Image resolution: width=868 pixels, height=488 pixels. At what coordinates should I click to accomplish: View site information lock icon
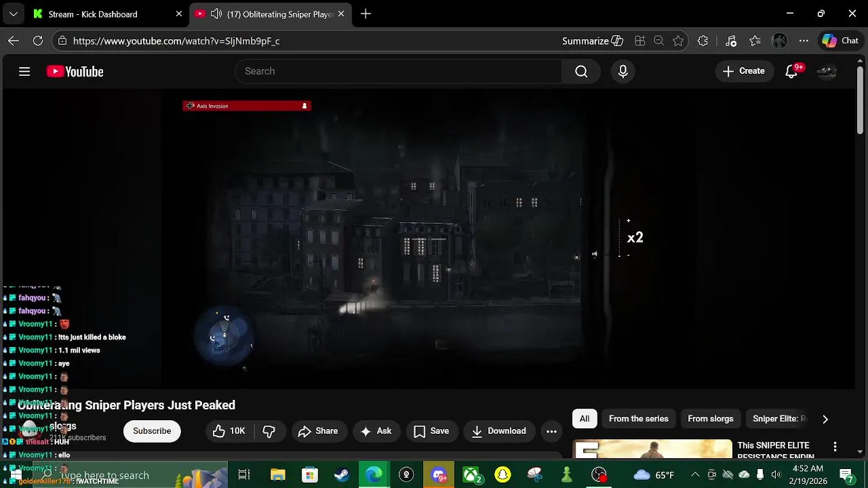coord(62,41)
